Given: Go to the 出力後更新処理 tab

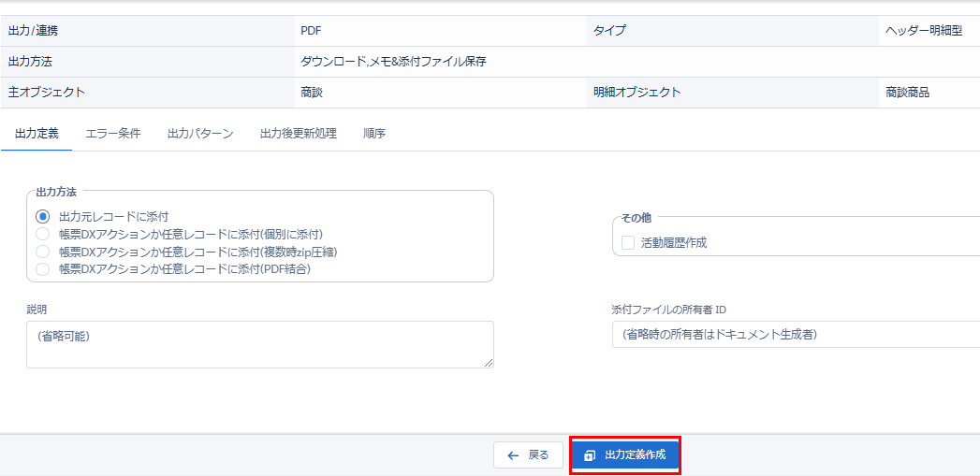Looking at the screenshot, I should click(x=298, y=134).
